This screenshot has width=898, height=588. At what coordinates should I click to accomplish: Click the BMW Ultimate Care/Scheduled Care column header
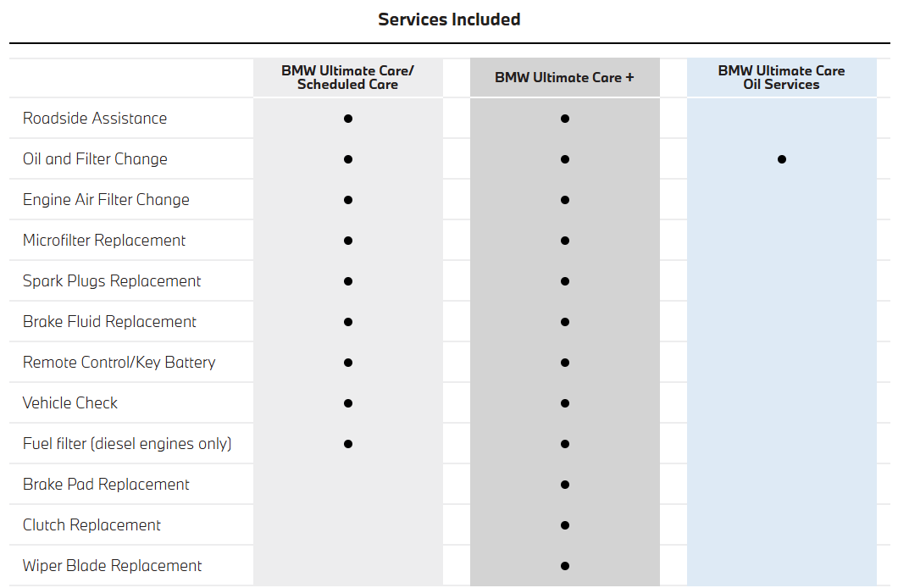pyautogui.click(x=347, y=78)
